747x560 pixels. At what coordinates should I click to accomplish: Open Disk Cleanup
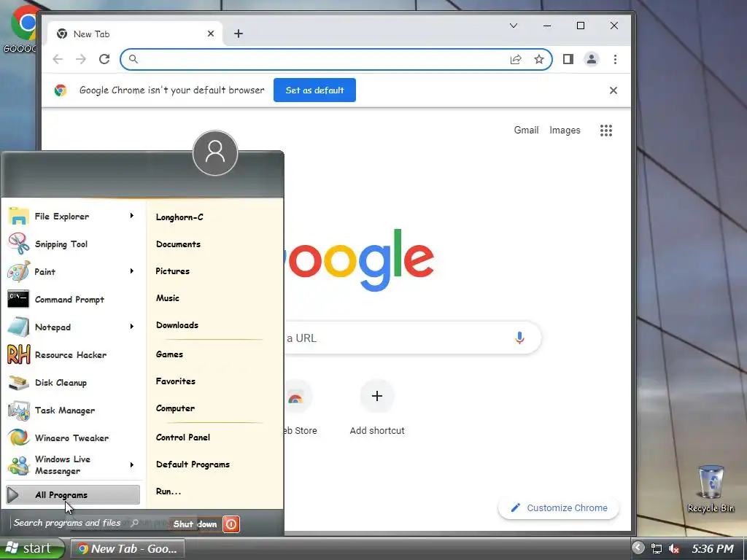pos(71,382)
